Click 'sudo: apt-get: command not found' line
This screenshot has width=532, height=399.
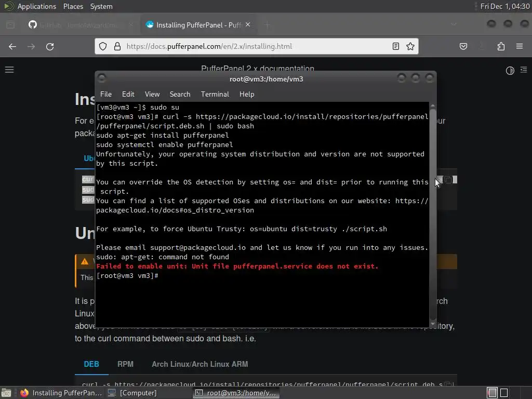pos(163,257)
